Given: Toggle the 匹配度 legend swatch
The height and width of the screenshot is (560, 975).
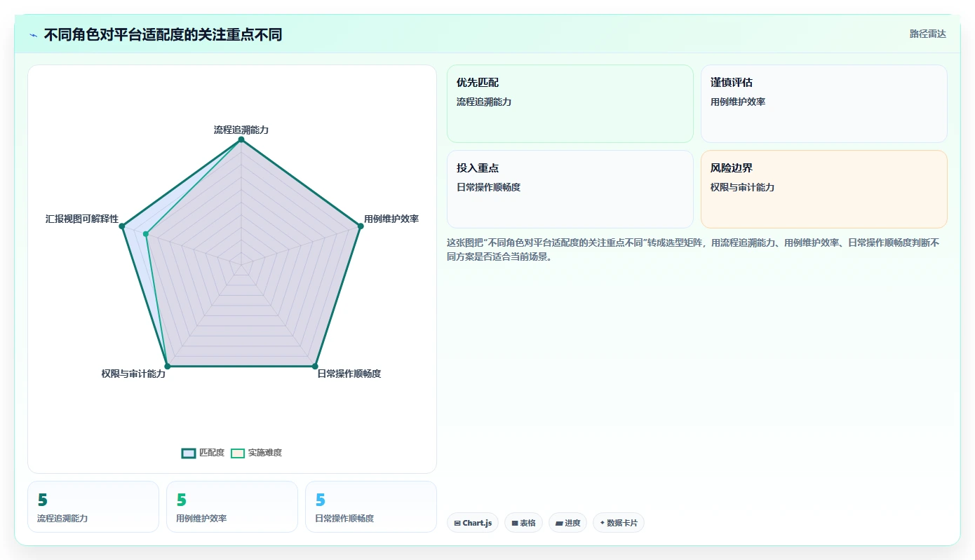Looking at the screenshot, I should (x=189, y=453).
